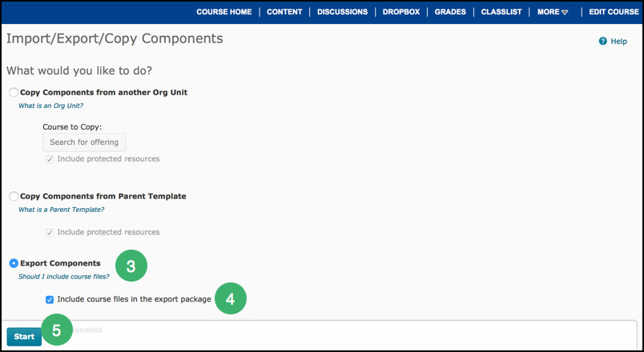Click the Search for offering button
Viewport: 644px width, 352px height.
tap(84, 142)
